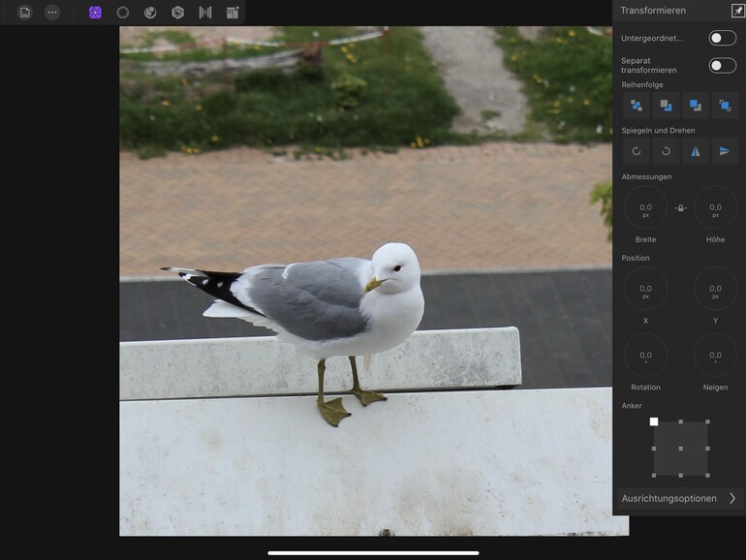Switch to the Selections Persona circle icon

click(x=123, y=13)
